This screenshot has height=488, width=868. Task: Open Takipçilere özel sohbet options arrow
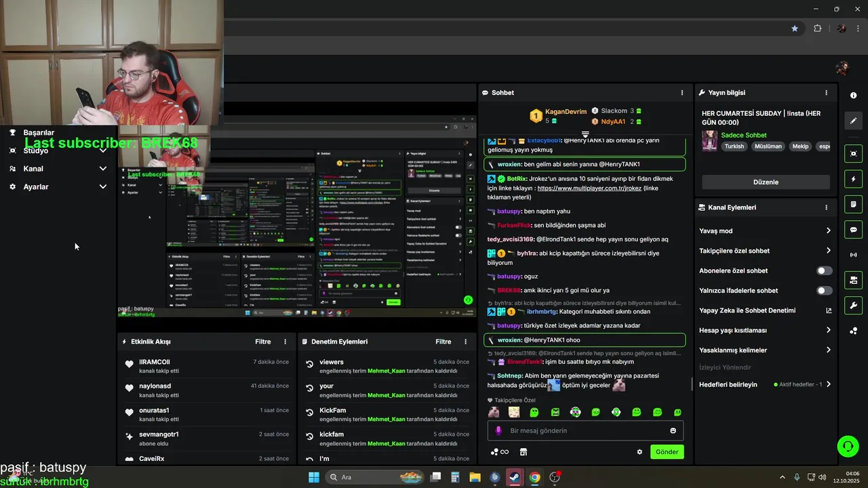click(x=828, y=251)
